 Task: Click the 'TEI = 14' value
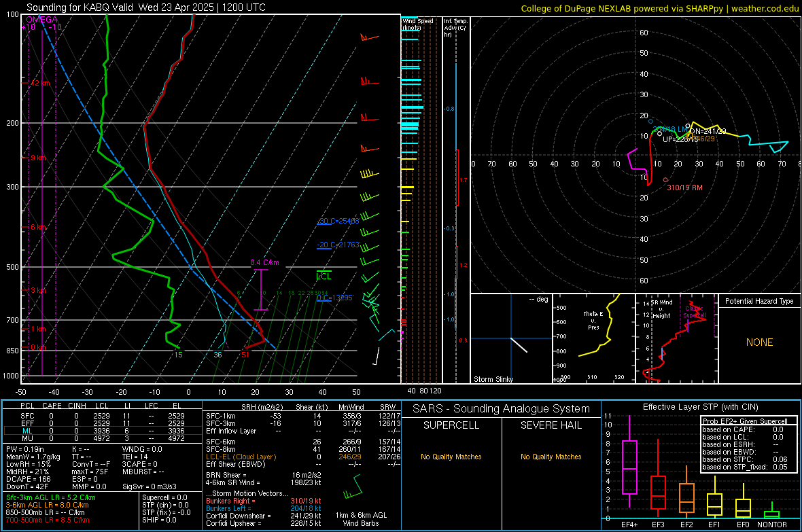coord(135,457)
